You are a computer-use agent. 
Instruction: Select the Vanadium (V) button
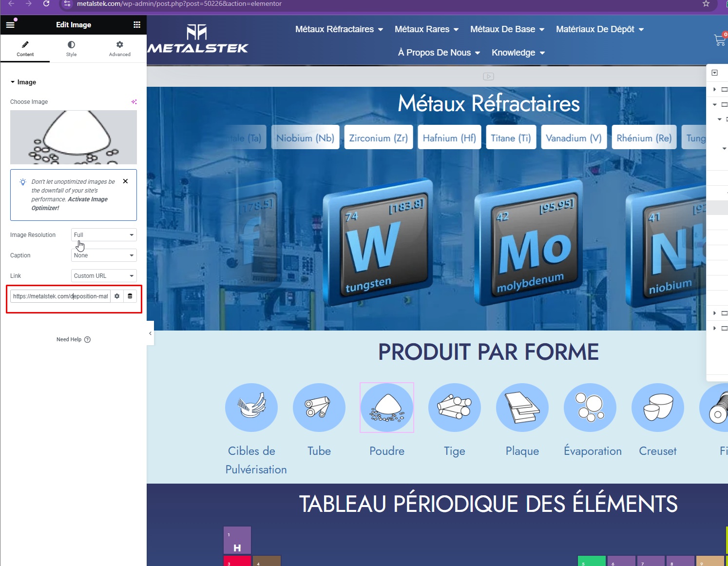574,138
